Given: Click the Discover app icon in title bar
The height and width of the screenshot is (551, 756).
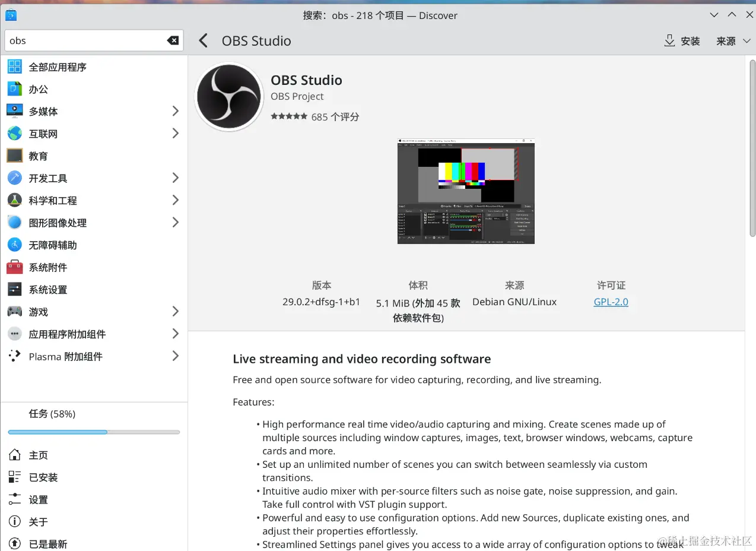Looking at the screenshot, I should [11, 15].
